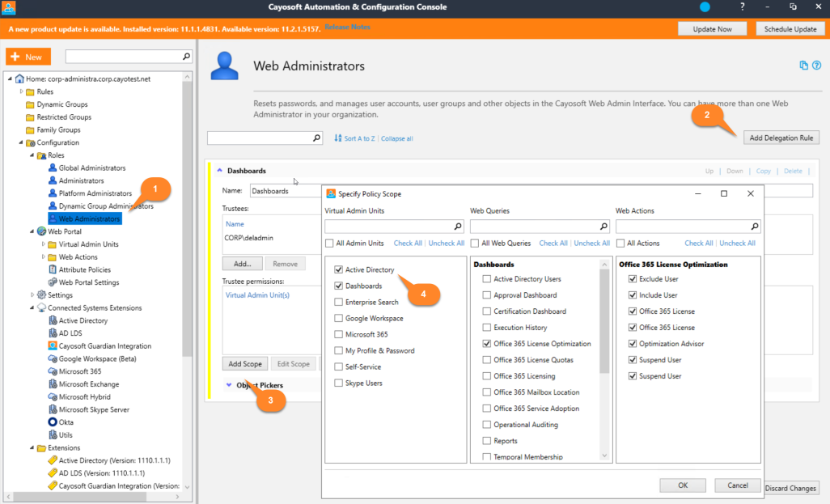The image size is (830, 504).
Task: Click the orange New button
Action: (28, 57)
